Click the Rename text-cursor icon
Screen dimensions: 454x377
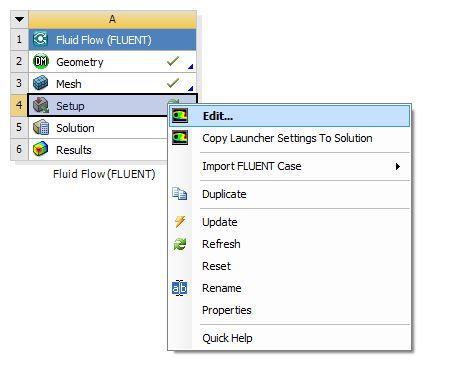[x=180, y=288]
